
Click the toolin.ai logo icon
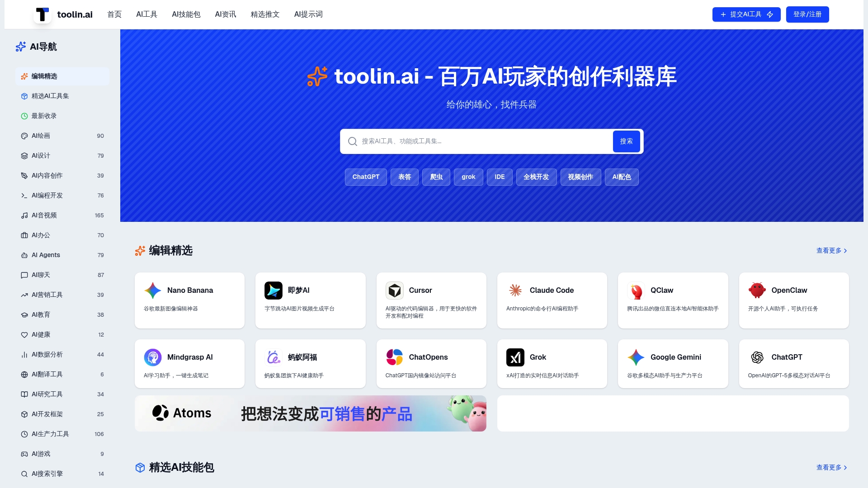(43, 14)
